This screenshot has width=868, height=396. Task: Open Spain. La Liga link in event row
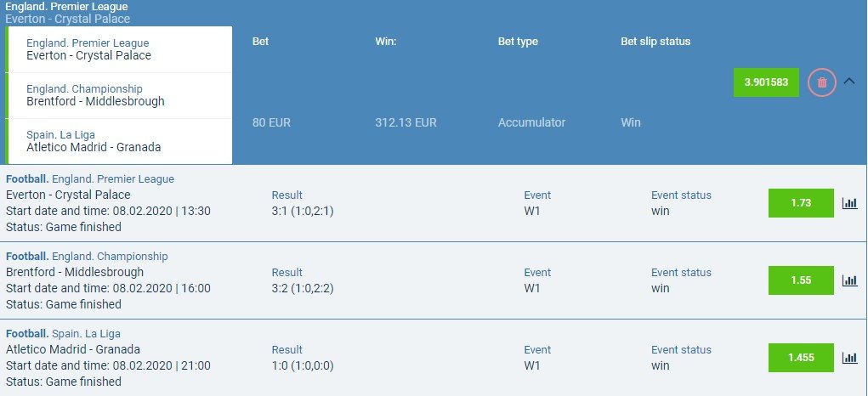[x=86, y=333]
